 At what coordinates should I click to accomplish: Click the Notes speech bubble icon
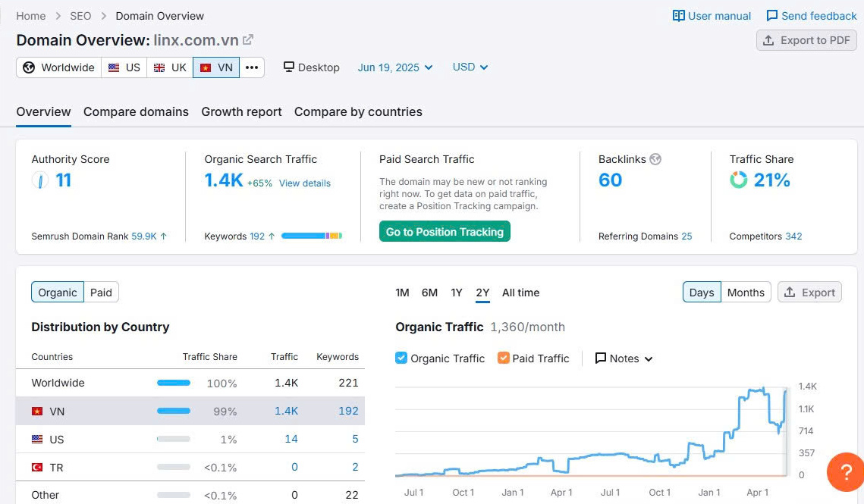pos(601,358)
